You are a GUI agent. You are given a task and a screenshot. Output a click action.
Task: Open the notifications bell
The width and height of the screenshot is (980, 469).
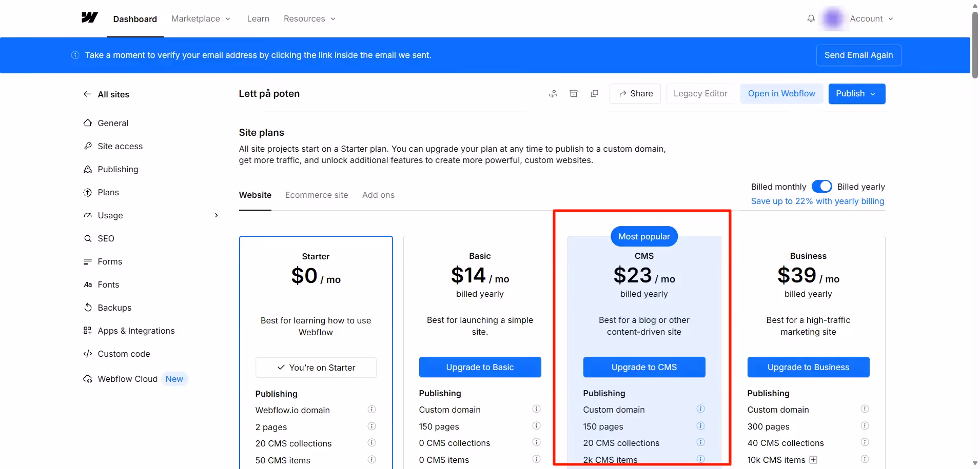[811, 18]
